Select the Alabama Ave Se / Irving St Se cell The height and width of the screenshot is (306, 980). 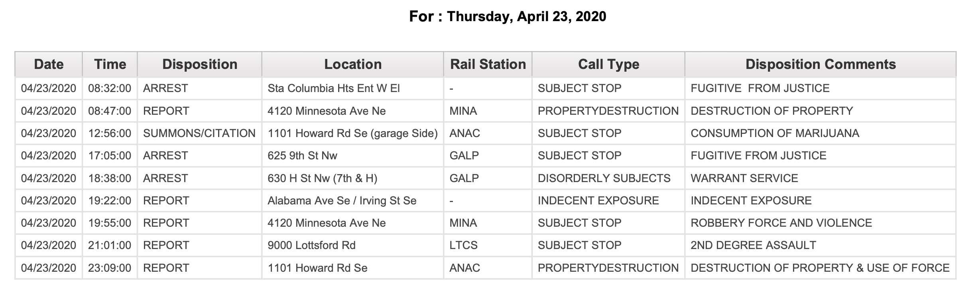pos(353,200)
